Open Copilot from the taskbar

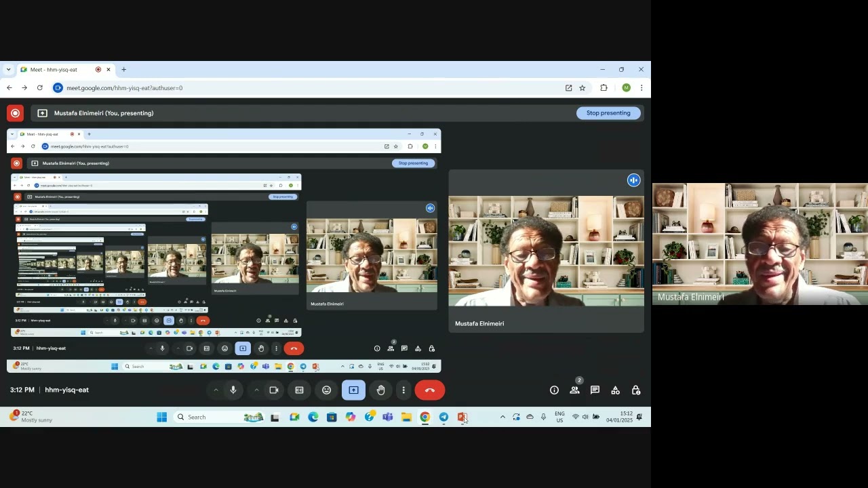(x=351, y=418)
